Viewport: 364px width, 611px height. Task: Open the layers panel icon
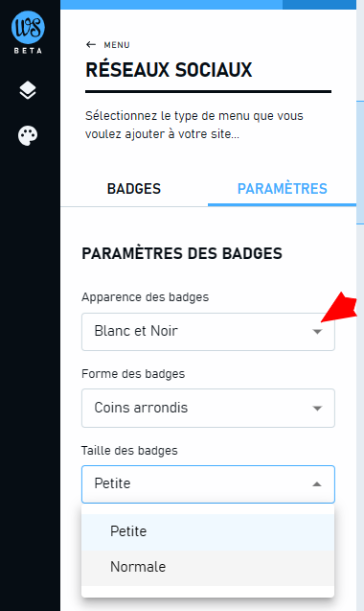[x=28, y=90]
